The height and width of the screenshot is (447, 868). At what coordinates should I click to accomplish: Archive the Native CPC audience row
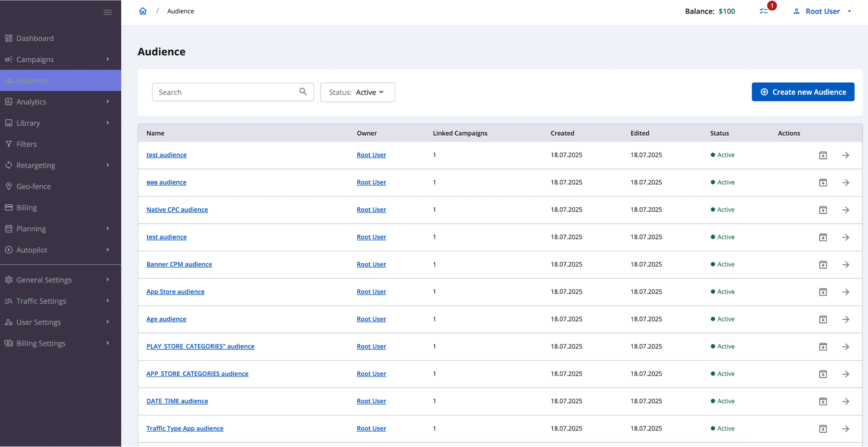pos(823,210)
